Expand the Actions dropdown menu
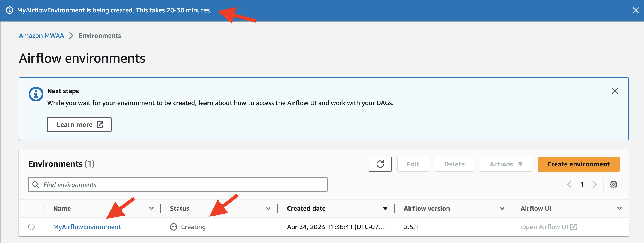644x243 pixels. (506, 164)
